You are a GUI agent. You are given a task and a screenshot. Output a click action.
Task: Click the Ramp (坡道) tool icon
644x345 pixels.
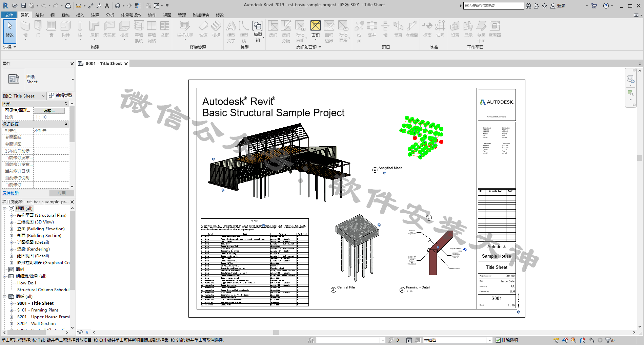(203, 26)
